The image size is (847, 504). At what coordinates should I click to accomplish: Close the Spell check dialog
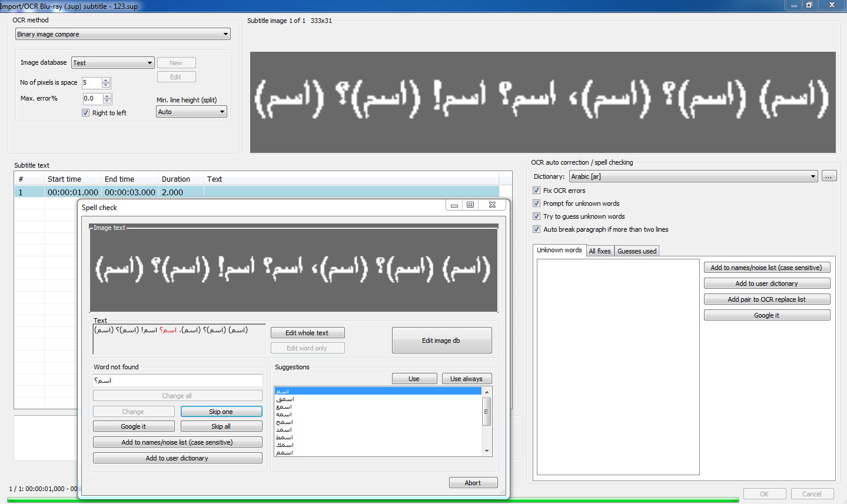493,205
